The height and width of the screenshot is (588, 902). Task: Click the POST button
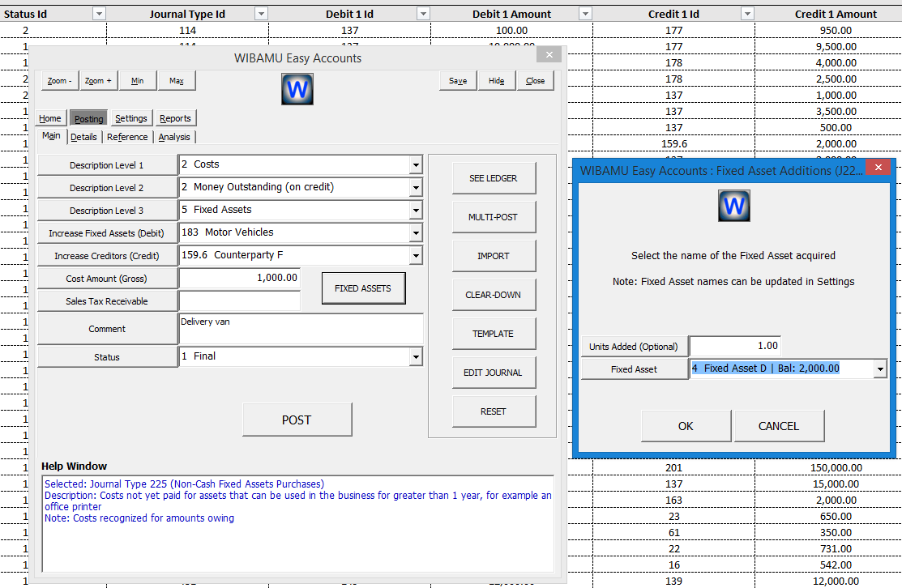297,420
